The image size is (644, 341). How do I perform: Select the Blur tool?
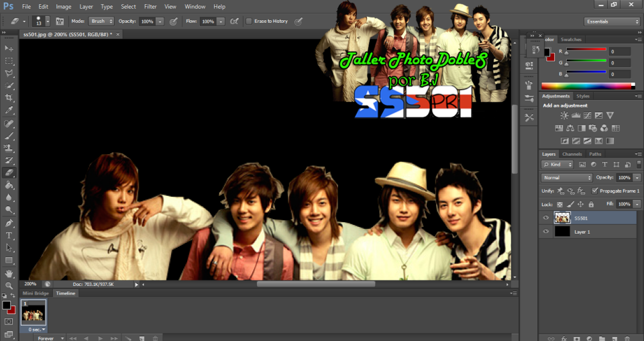pos(9,197)
